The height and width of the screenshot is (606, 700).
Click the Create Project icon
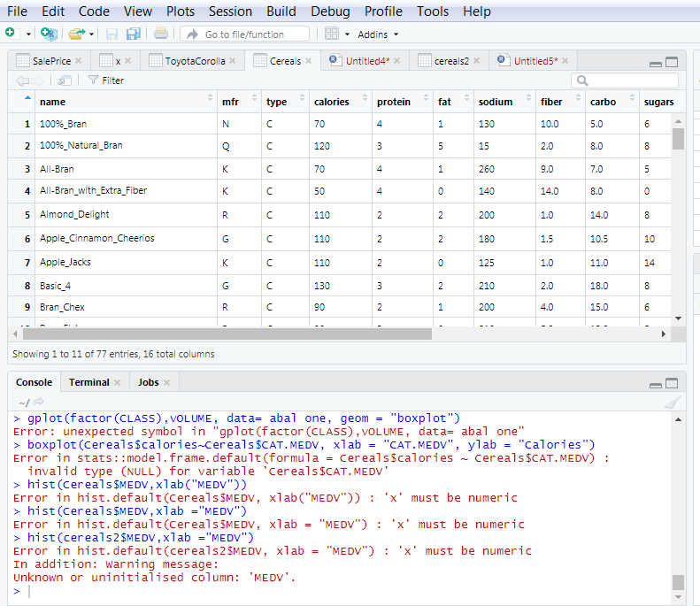tap(49, 34)
